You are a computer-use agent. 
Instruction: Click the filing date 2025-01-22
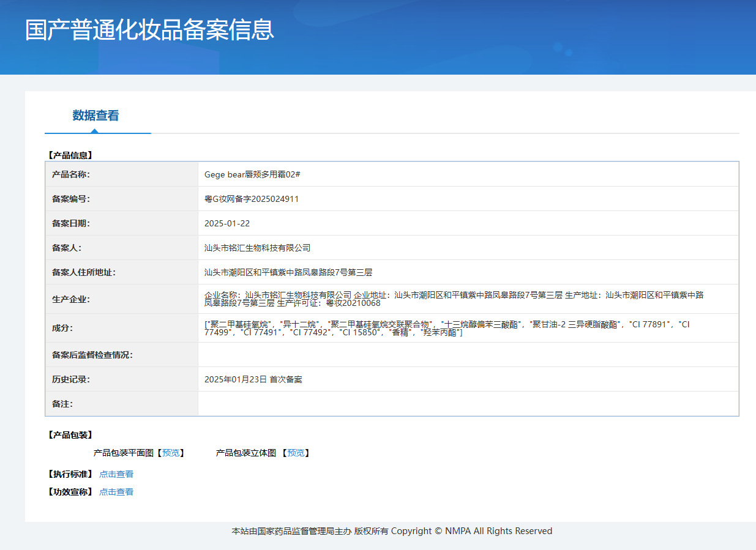(x=227, y=223)
